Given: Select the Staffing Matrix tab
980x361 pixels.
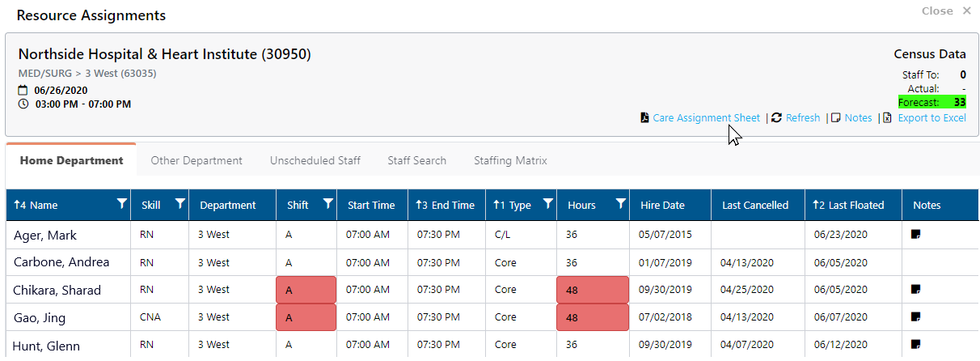Looking at the screenshot, I should (510, 160).
